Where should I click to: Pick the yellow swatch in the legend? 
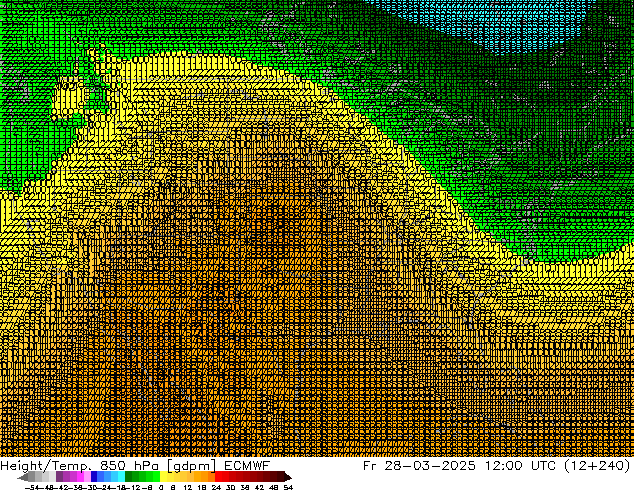tap(168, 477)
